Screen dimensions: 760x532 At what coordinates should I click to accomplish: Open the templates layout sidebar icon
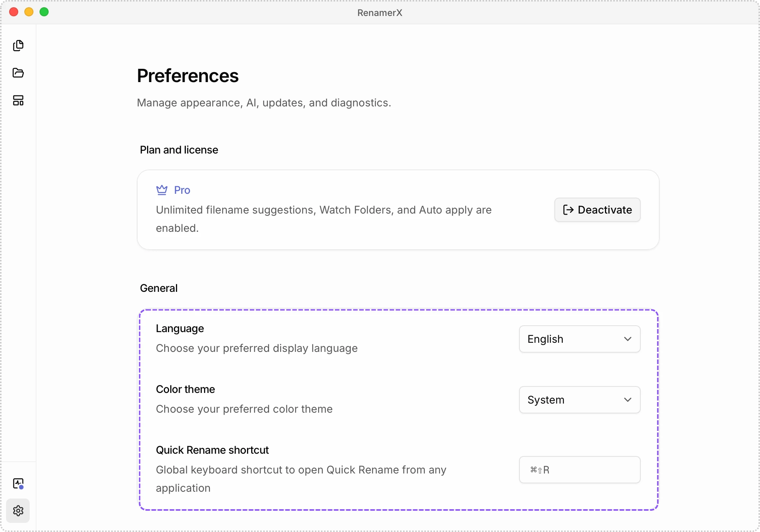tap(18, 100)
